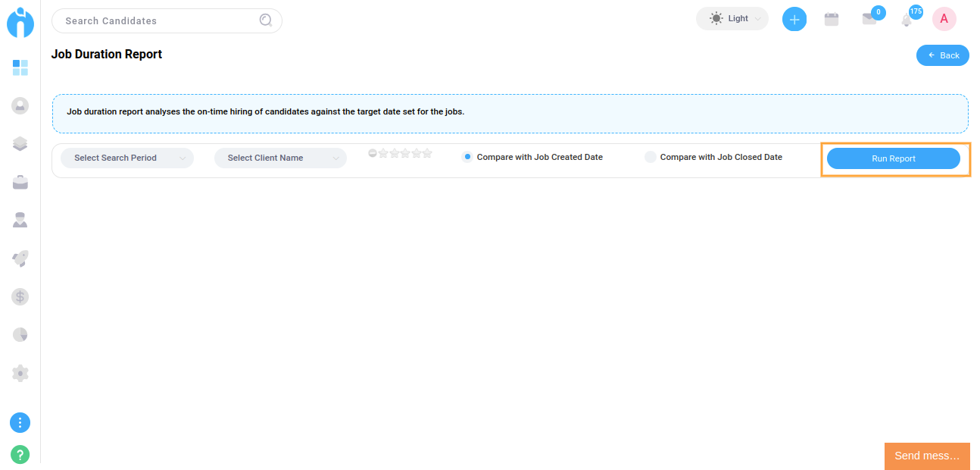Open the candidates profile icon in sidebar
Viewport: 980px width, 470px height.
pyautogui.click(x=20, y=106)
